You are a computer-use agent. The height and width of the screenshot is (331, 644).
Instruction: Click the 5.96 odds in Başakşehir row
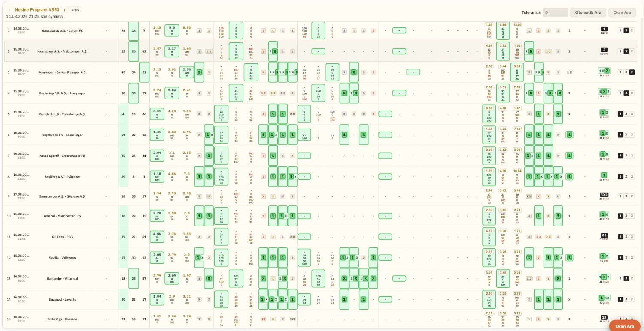coord(187,132)
